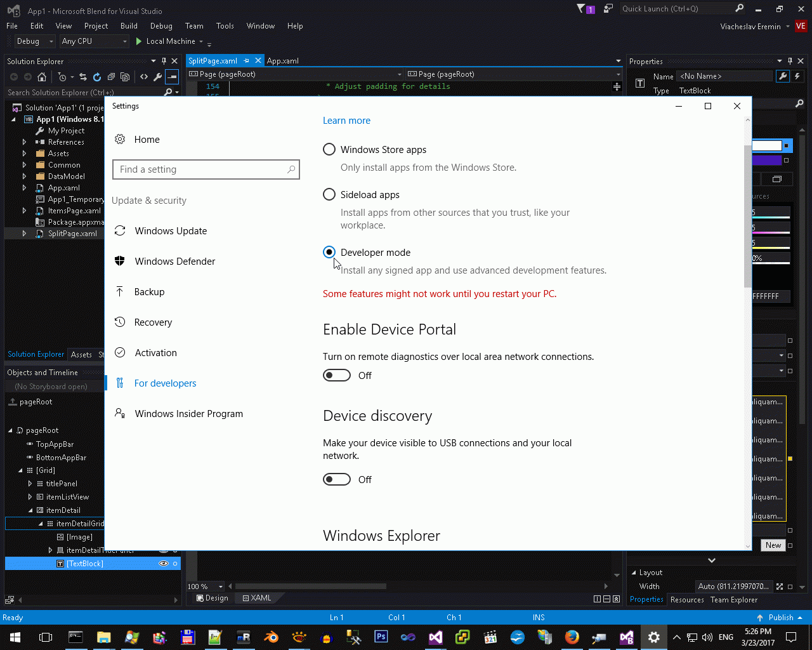Refresh the Solution Explorer
812x650 pixels.
click(x=97, y=77)
